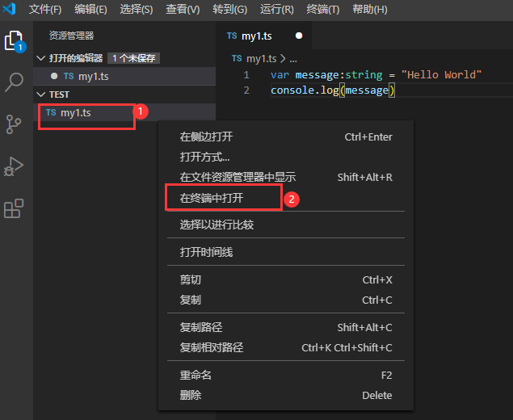Click the unsaved dot on my1.ts tab
The image size is (513, 420).
(299, 36)
